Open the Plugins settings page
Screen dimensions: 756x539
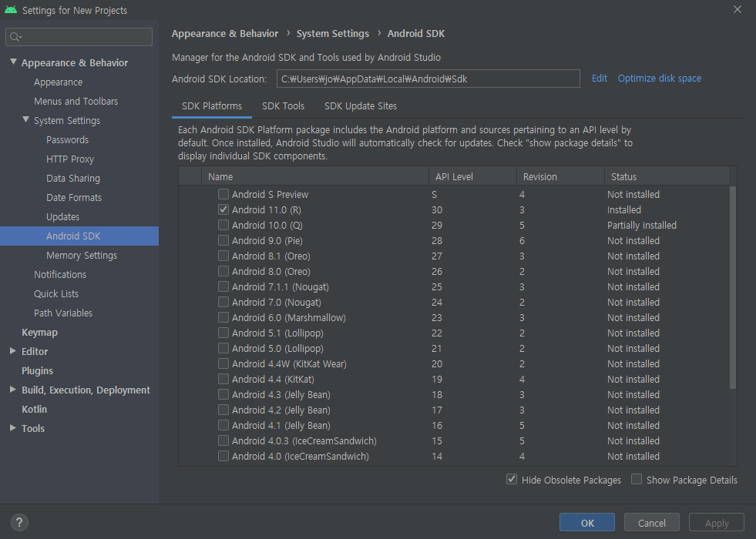(x=37, y=371)
